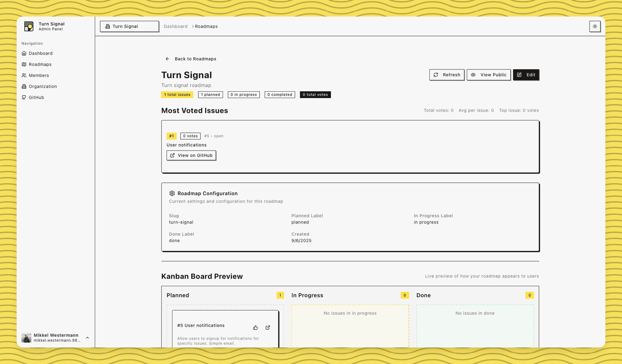Click the Refresh button
622x364 pixels.
pyautogui.click(x=447, y=75)
